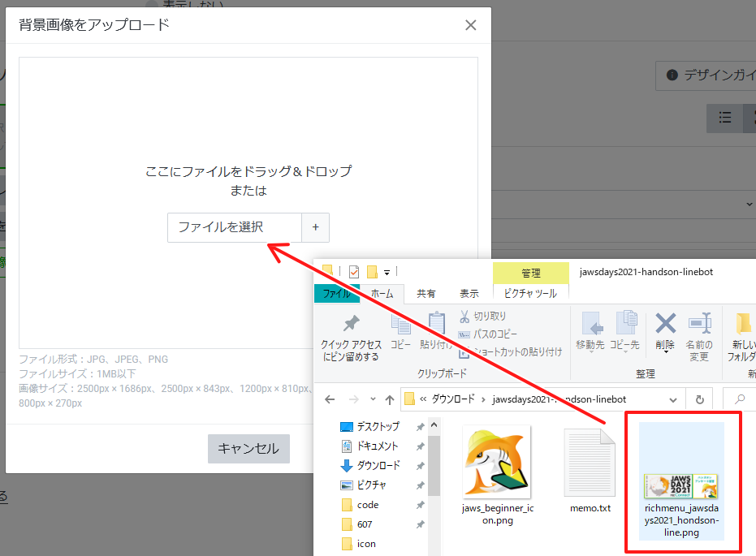Screen dimensions: 756x556
Task: Switch to the 共有 ribbon tab
Action: pos(426,293)
